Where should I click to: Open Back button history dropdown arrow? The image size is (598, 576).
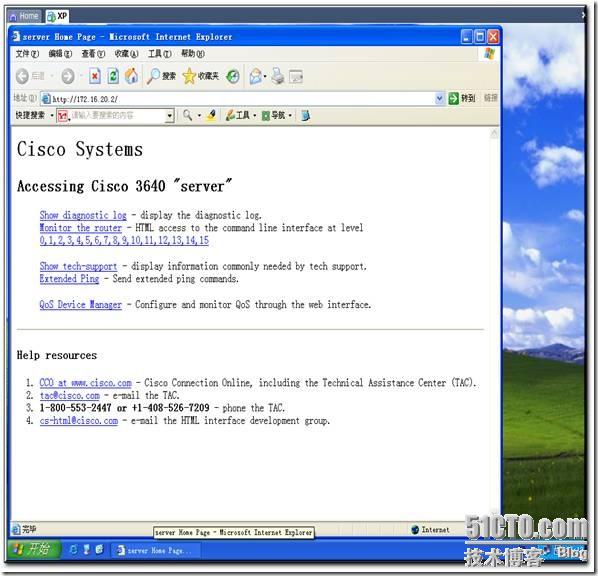tap(51, 76)
